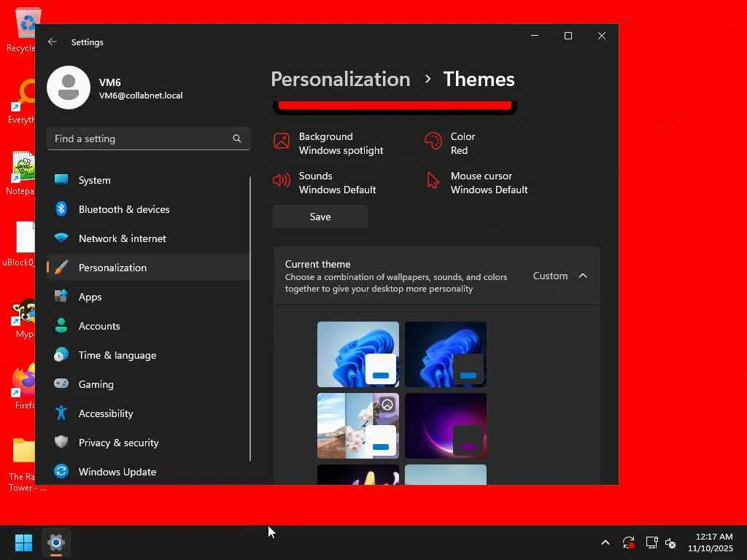
Task: Open System settings
Action: click(149, 180)
